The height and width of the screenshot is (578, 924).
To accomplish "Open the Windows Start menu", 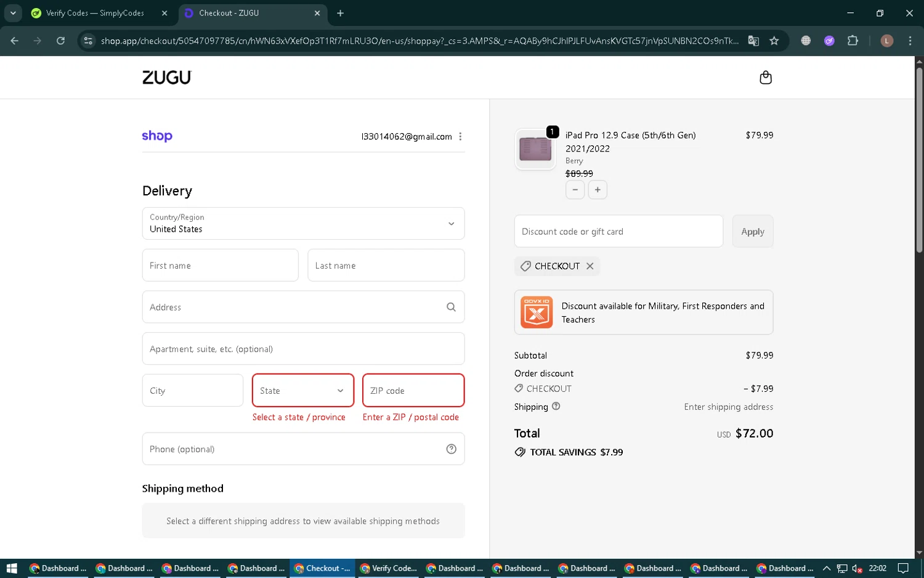I will pos(12,568).
